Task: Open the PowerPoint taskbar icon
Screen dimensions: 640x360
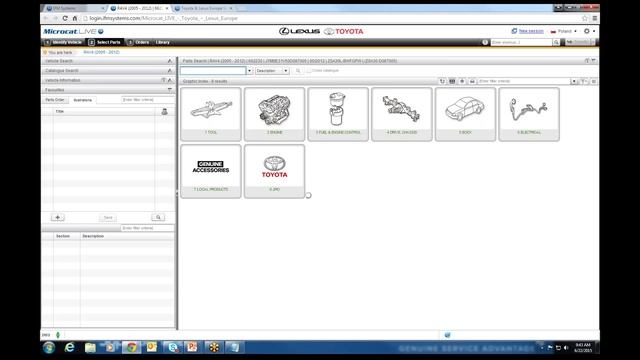Action: pos(193,347)
